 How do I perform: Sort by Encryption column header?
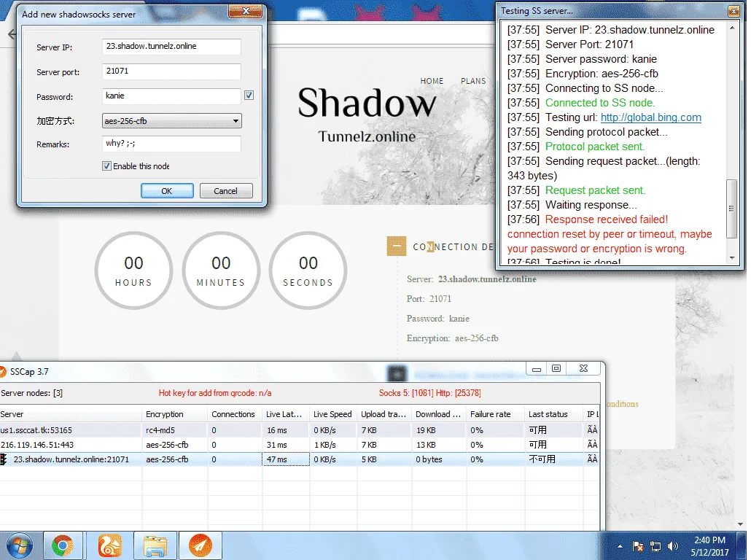click(175, 414)
